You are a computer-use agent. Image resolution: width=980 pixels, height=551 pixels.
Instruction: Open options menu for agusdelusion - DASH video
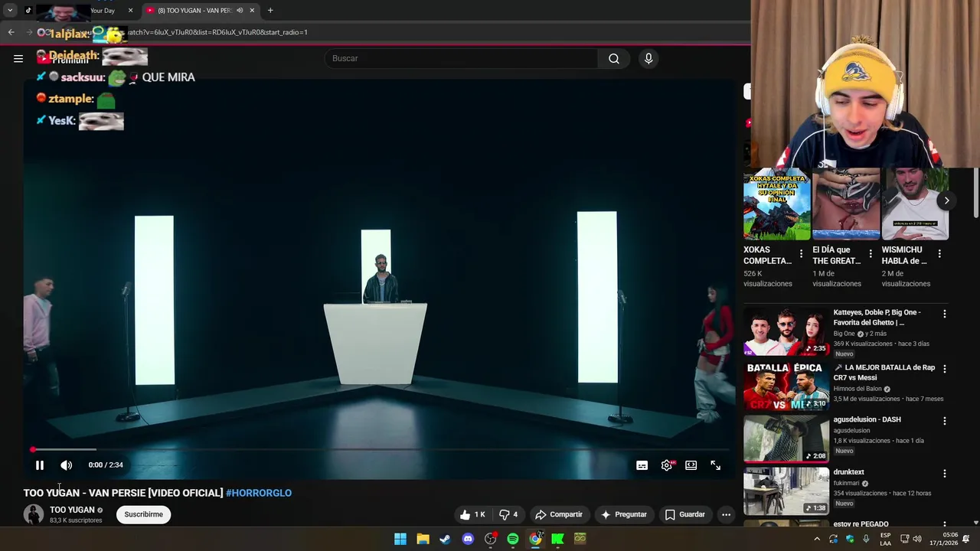click(944, 421)
